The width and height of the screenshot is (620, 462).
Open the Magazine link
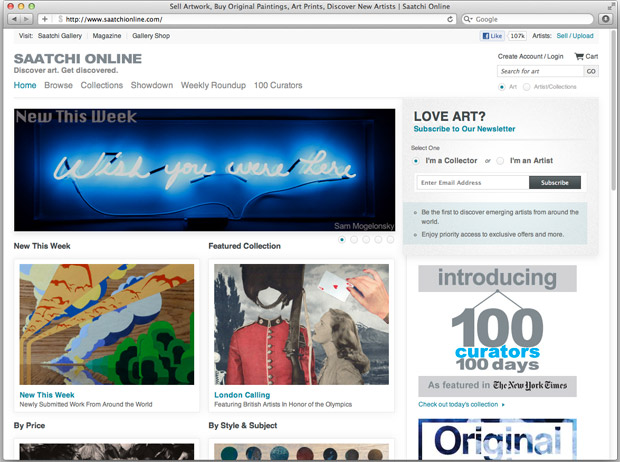[x=107, y=36]
